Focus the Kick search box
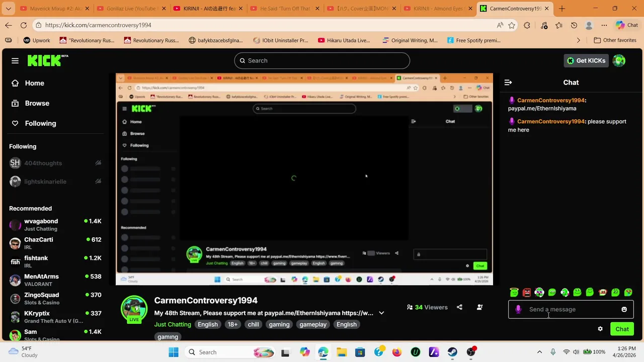 [x=322, y=60]
